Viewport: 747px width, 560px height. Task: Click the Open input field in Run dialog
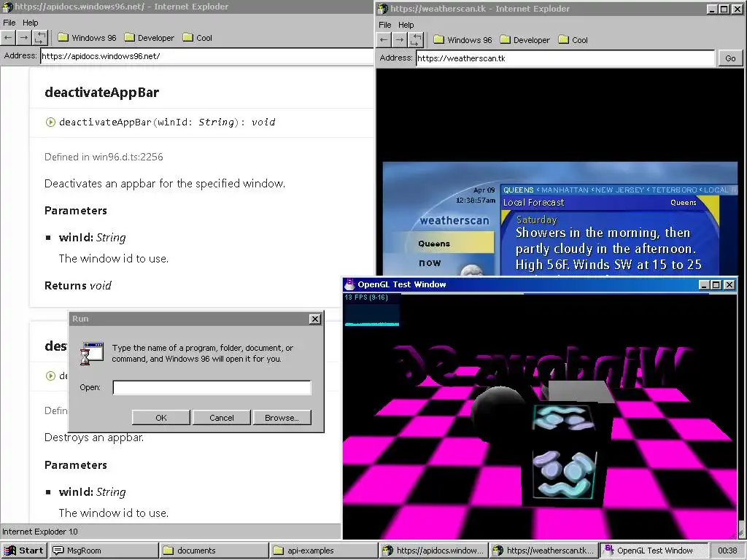212,388
